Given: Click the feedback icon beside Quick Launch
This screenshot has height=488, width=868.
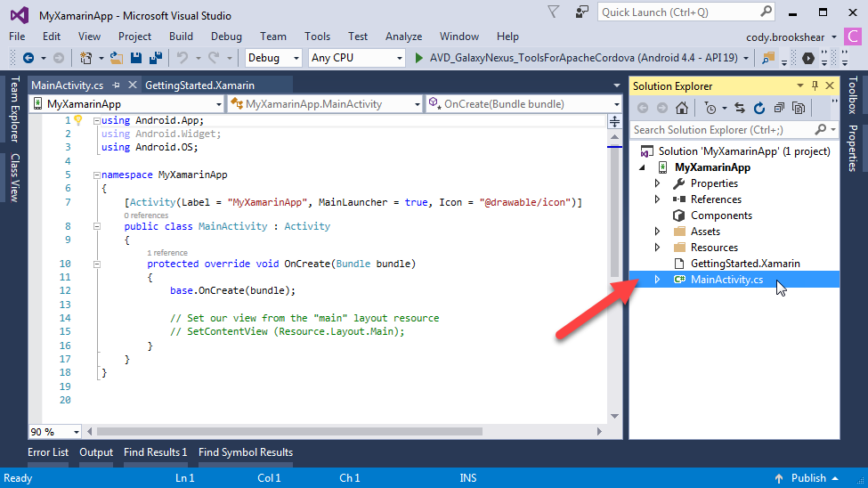Looking at the screenshot, I should 582,12.
